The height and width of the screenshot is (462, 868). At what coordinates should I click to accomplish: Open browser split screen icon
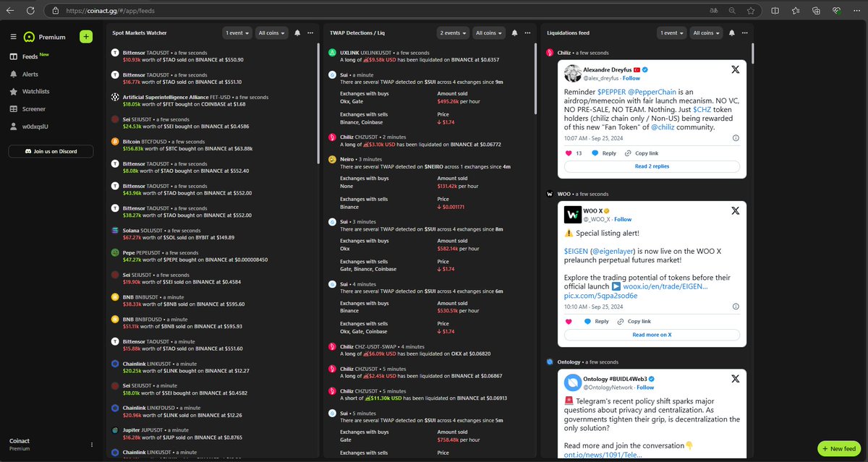(x=776, y=11)
